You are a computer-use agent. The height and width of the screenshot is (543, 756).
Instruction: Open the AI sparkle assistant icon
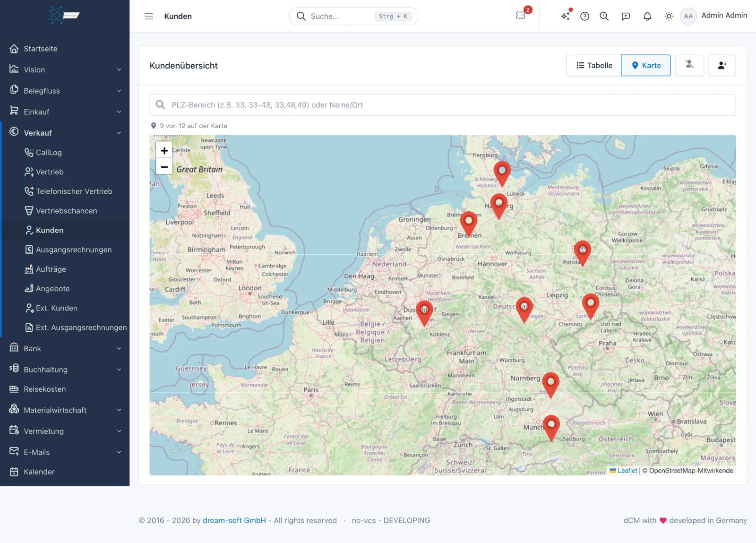point(566,16)
